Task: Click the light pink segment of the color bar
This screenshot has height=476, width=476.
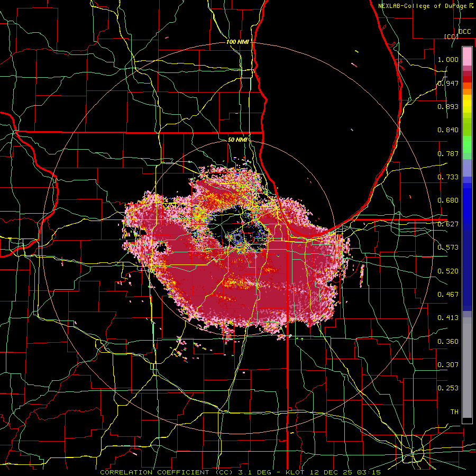Action: 467,57
